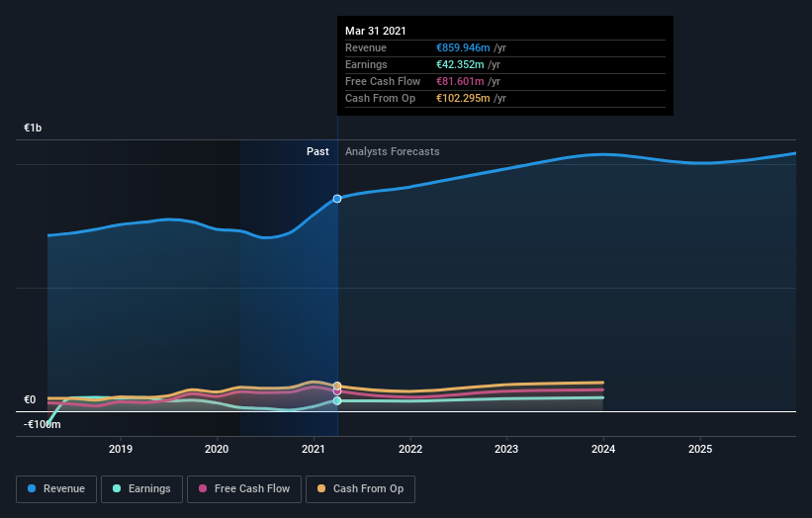Click the 2025 x-axis label
The width and height of the screenshot is (812, 518).
(x=700, y=449)
